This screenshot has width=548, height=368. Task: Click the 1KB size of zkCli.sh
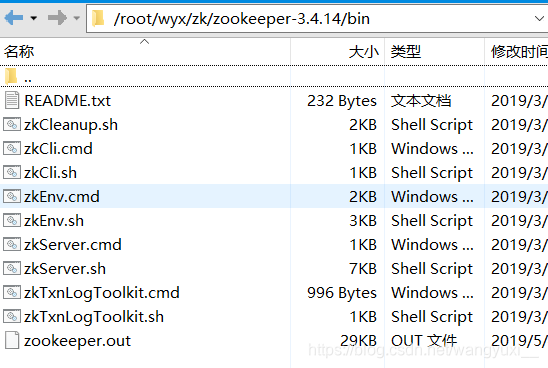point(363,173)
